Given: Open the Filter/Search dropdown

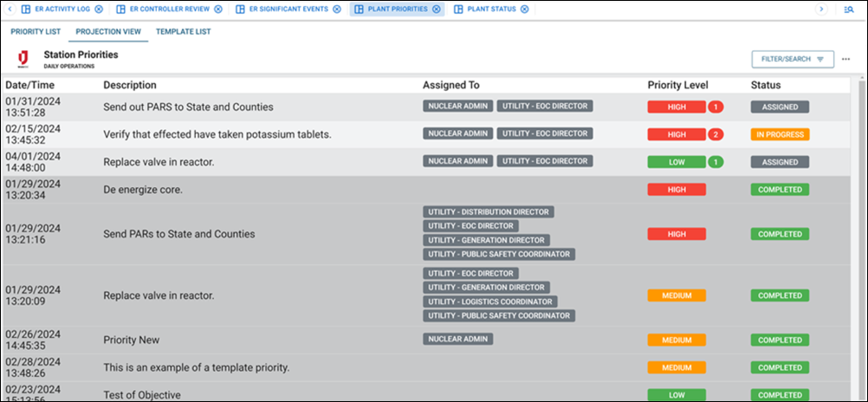Looking at the screenshot, I should (792, 59).
